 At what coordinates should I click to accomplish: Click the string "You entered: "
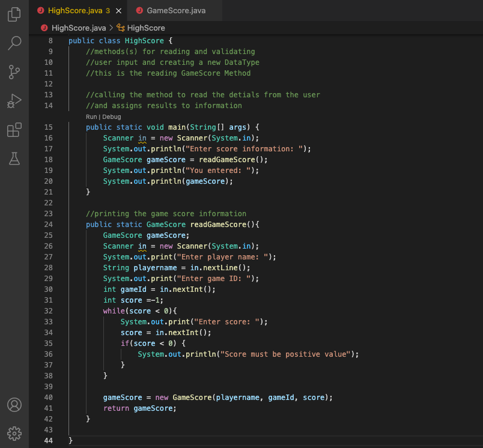(x=218, y=171)
